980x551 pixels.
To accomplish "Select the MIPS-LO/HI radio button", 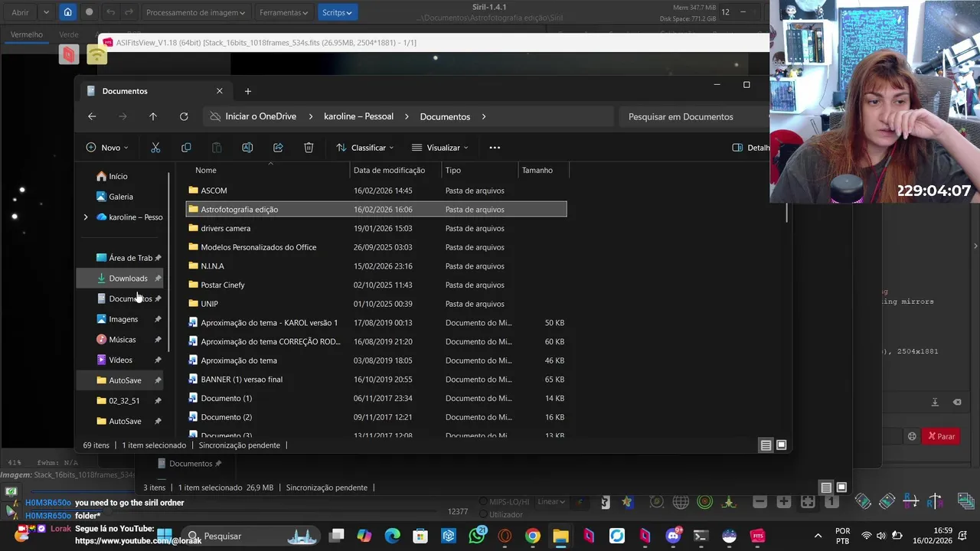I will click(x=483, y=502).
